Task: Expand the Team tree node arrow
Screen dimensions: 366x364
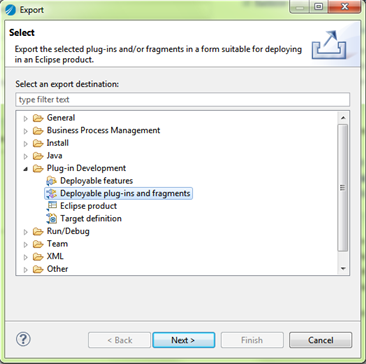Action: (x=25, y=244)
